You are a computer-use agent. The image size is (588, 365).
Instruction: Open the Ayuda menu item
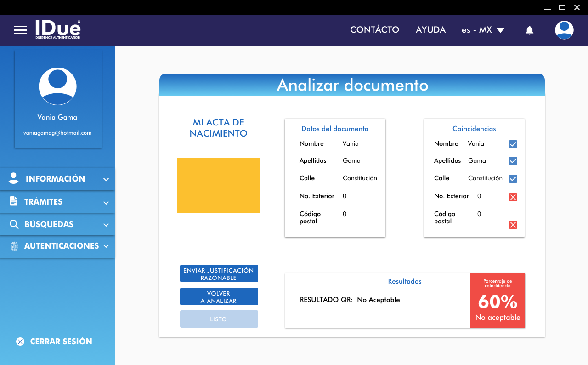430,30
